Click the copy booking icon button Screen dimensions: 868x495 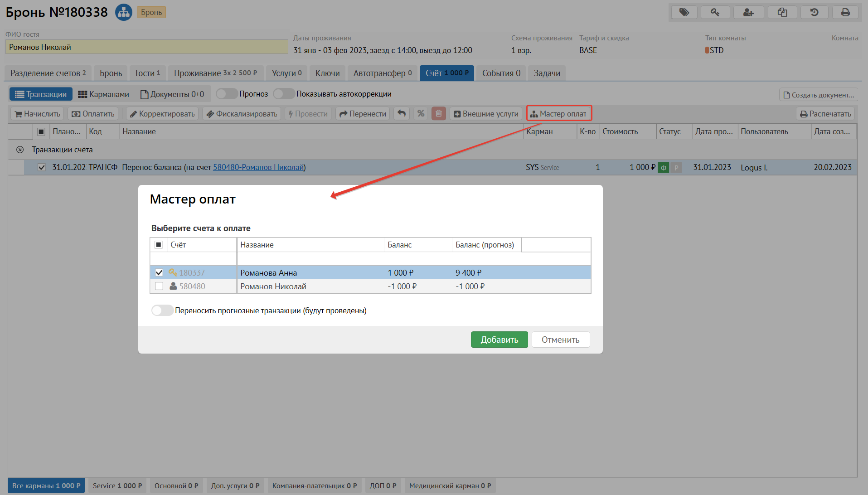tap(782, 12)
